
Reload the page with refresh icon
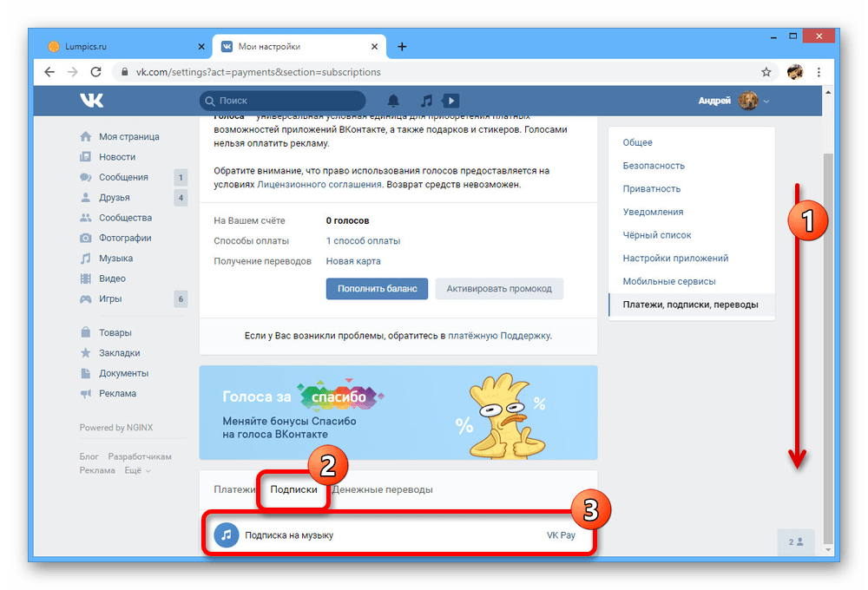[95, 72]
